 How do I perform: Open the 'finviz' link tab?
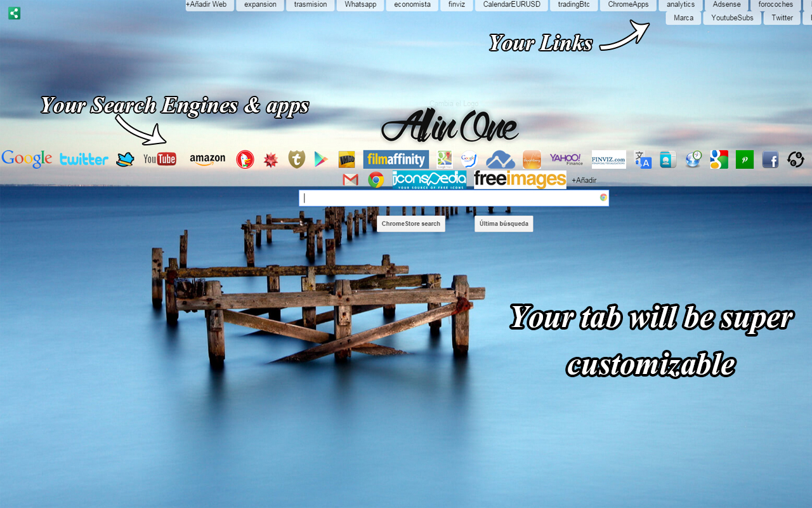pyautogui.click(x=456, y=4)
